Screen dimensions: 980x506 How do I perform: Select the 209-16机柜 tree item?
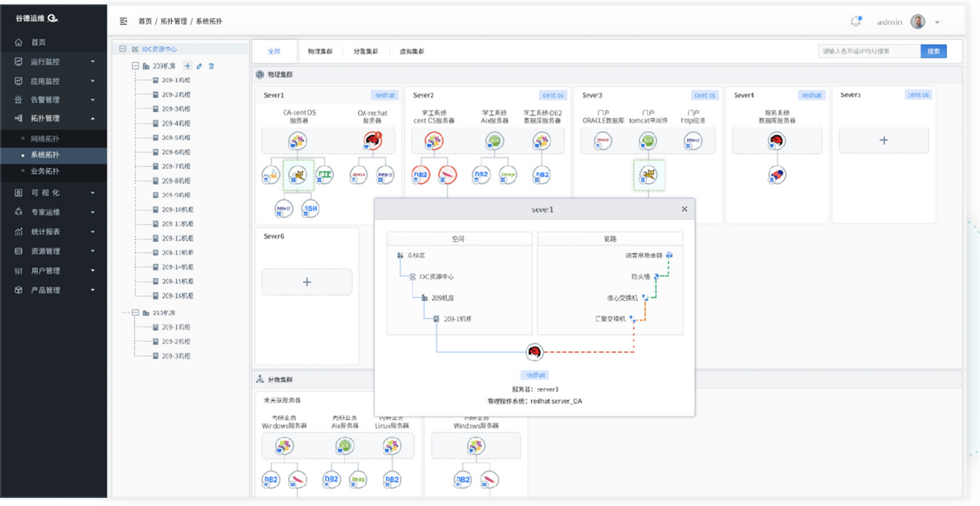(x=173, y=295)
